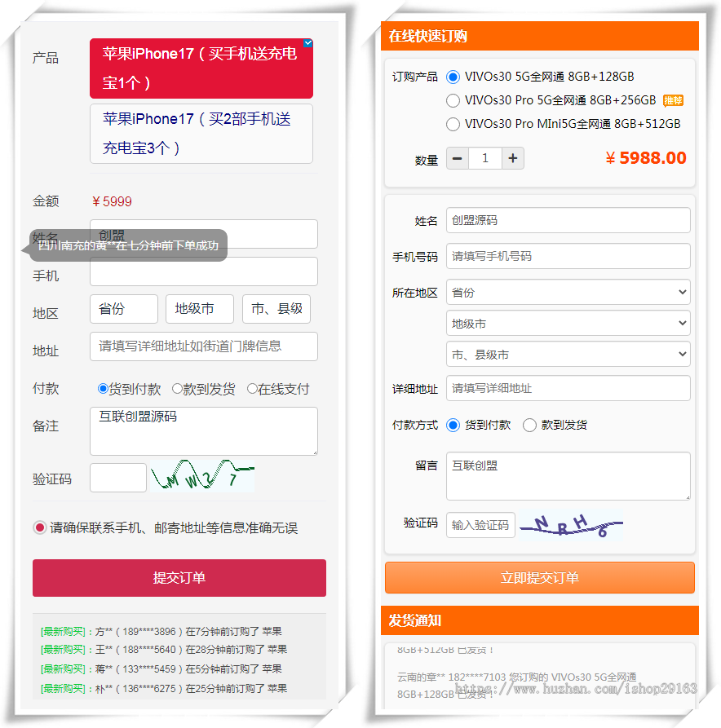Viewport: 721px width, 728px height.
Task: Select iPhone17 with 1 free power bank option
Action: 201,68
